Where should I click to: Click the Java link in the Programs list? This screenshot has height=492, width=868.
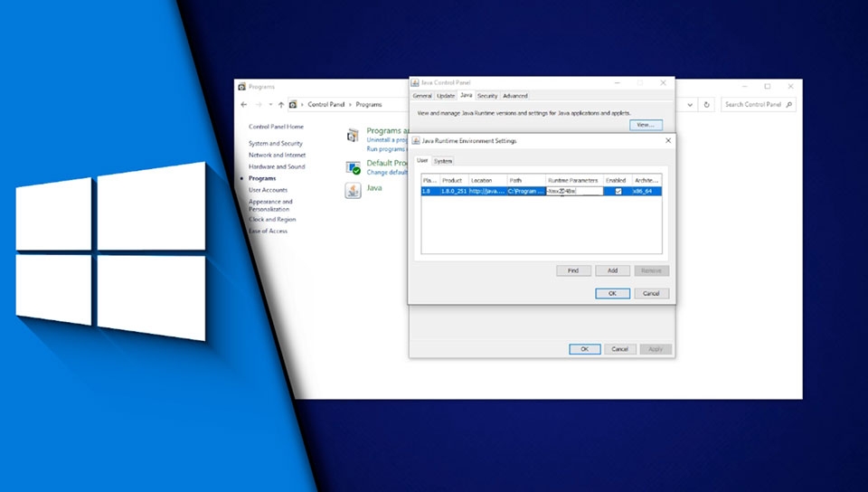pos(374,187)
